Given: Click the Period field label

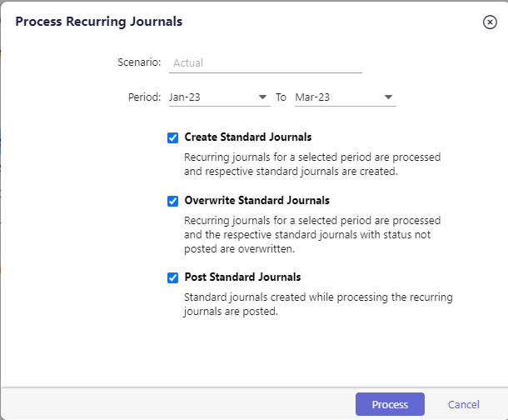Looking at the screenshot, I should pos(145,97).
